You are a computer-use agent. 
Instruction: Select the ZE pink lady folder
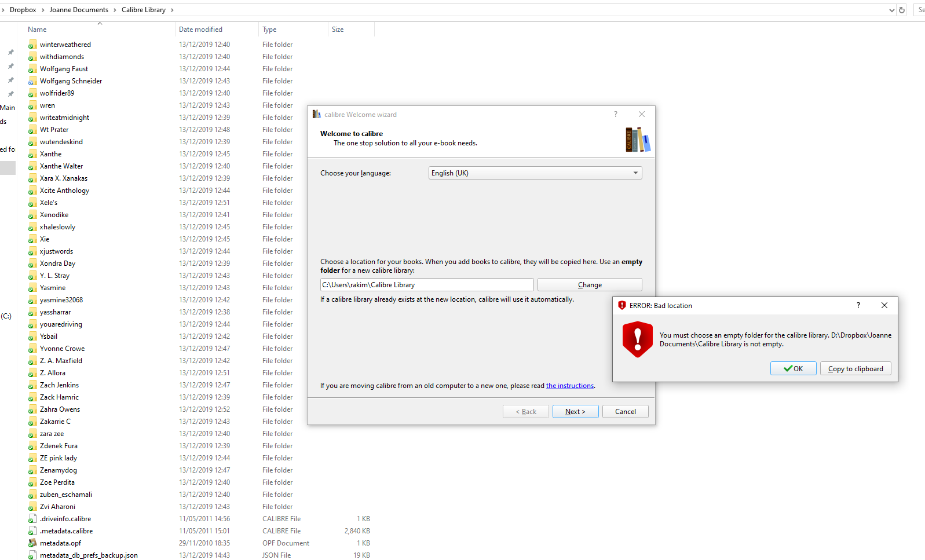coord(59,458)
